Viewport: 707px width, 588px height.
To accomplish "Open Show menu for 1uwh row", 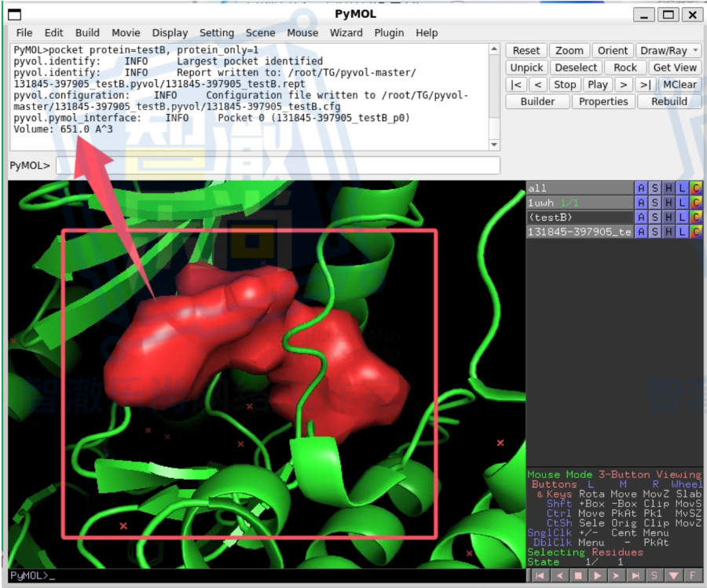I will [x=654, y=203].
